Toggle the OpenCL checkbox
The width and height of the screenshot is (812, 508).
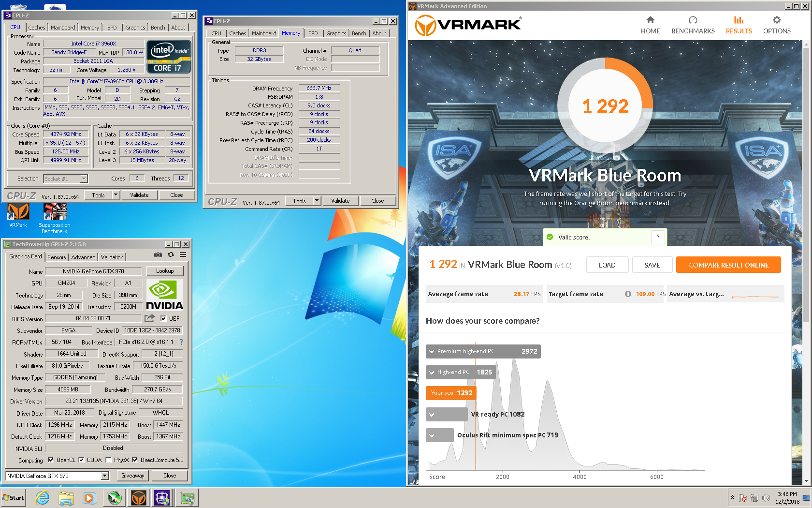coord(51,460)
